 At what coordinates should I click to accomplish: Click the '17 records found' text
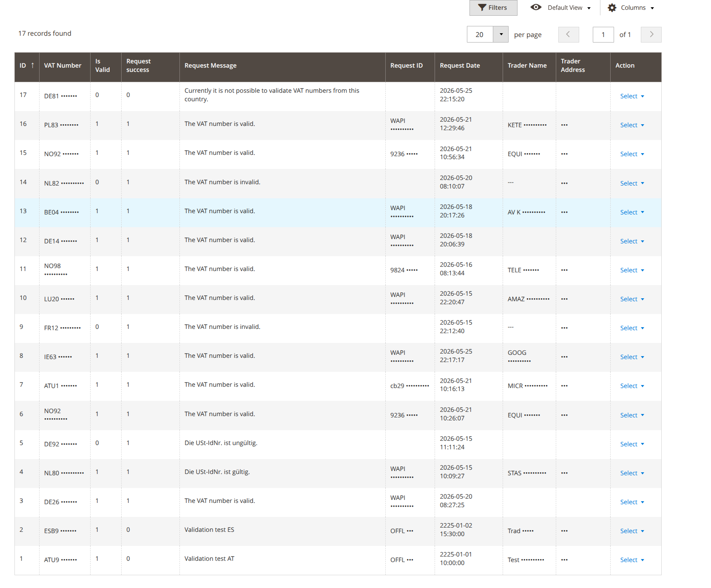(45, 33)
